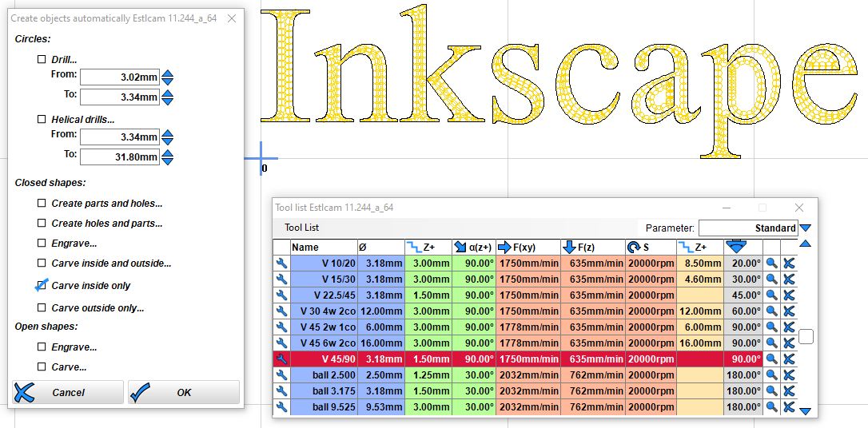Screen dimensions: 868x428
Task: Check Carve outside only...
Action: [x=42, y=307]
